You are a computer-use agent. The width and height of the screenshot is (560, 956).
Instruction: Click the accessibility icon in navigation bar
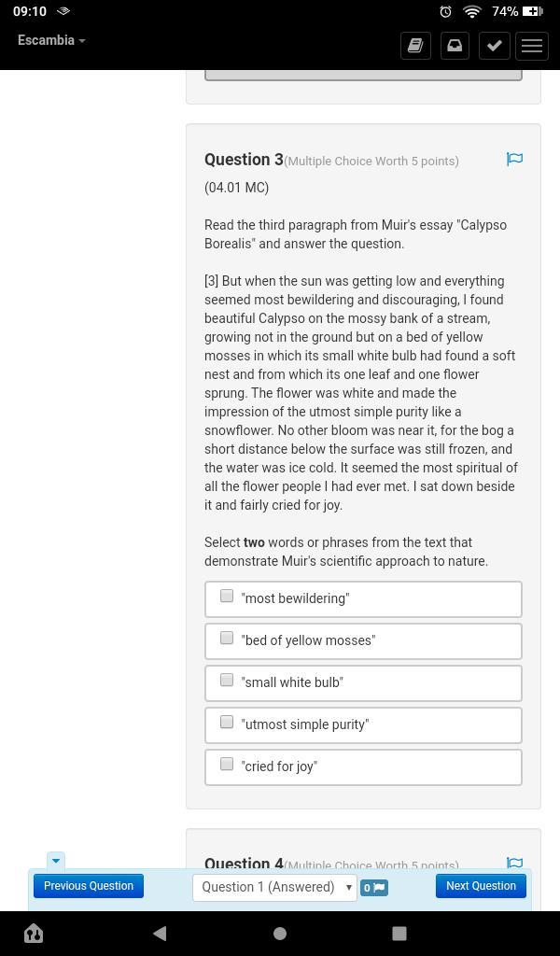click(34, 933)
